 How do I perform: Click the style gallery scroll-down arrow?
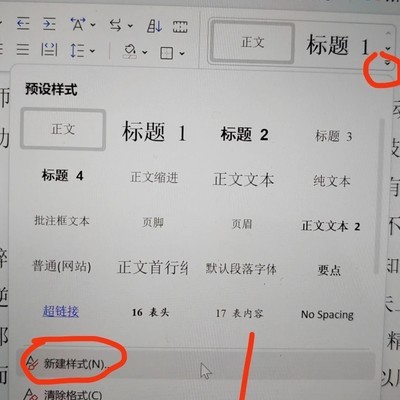click(x=388, y=49)
